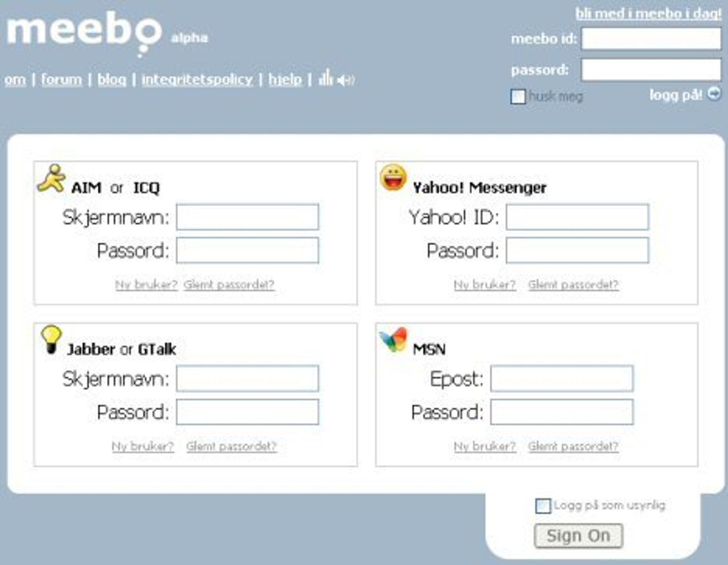The width and height of the screenshot is (728, 565).
Task: Click the MSN butterfly icon
Action: pyautogui.click(x=393, y=339)
